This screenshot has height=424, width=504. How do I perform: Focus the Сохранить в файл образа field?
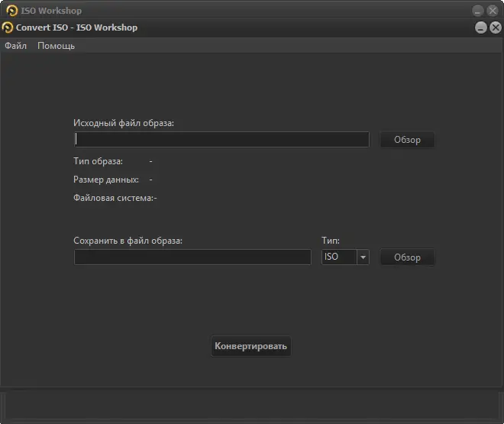click(192, 257)
